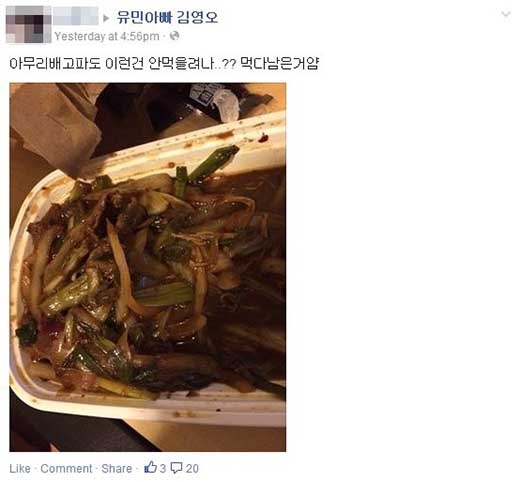Open the blurred poster profile picture
Image resolution: width=520 pixels, height=482 pixels.
pyautogui.click(x=29, y=24)
